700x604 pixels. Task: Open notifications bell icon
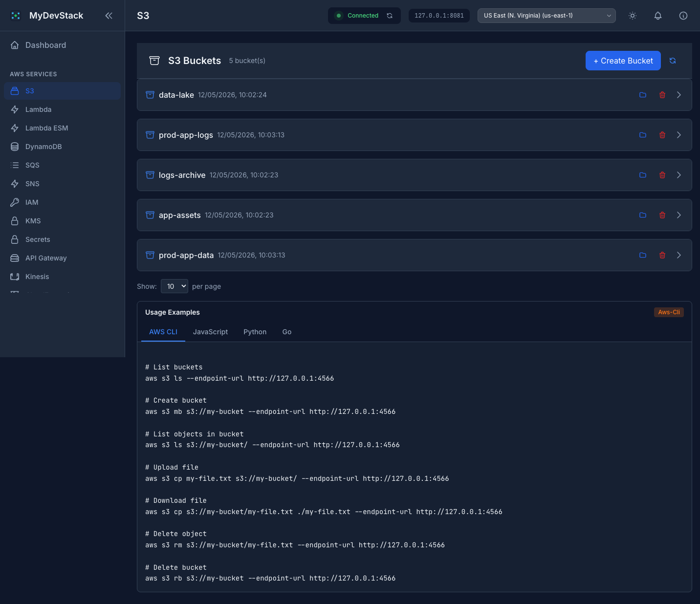point(658,16)
